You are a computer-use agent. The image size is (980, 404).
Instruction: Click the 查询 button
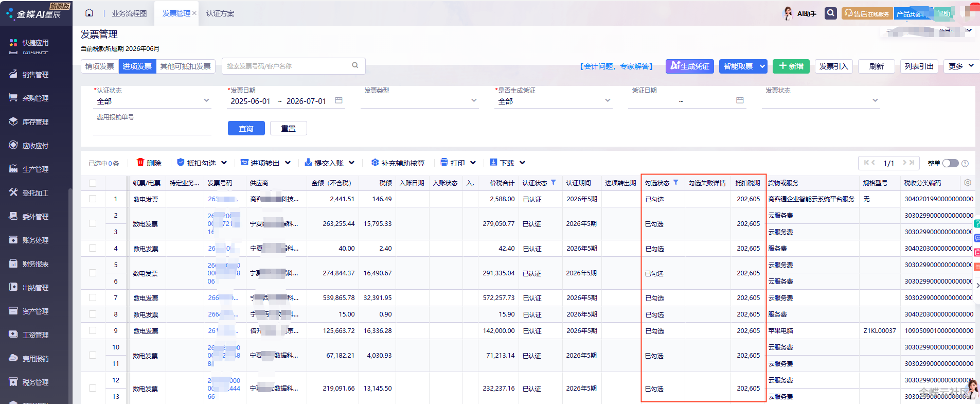[x=246, y=128]
